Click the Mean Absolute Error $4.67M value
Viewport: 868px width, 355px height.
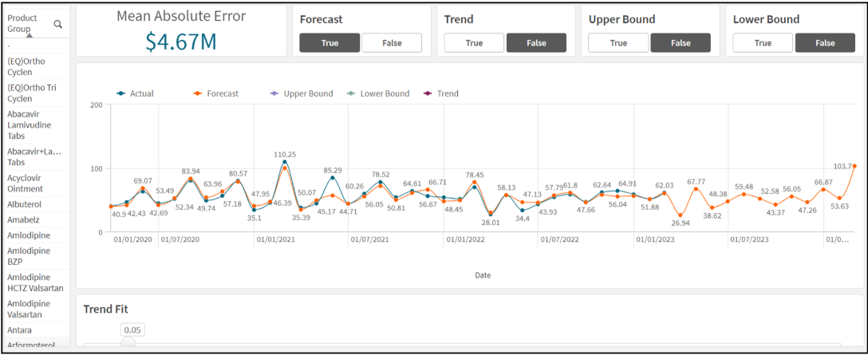(x=181, y=41)
